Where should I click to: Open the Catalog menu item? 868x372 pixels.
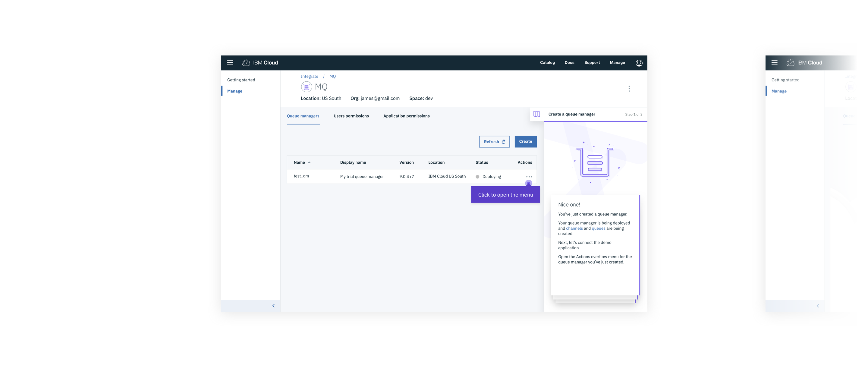tap(547, 63)
